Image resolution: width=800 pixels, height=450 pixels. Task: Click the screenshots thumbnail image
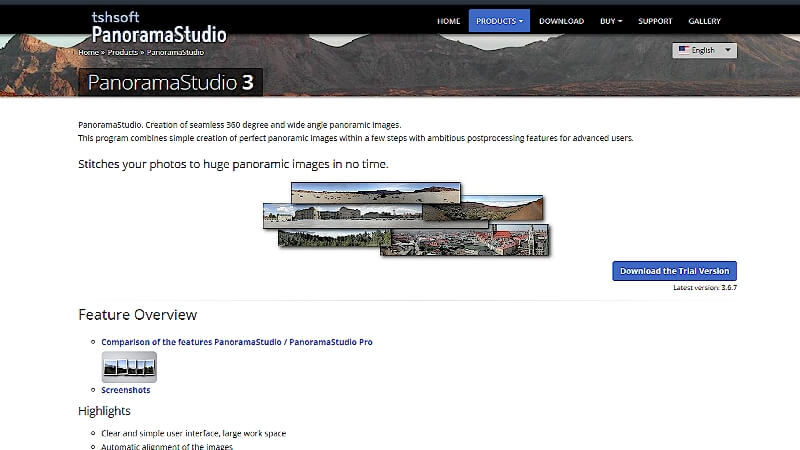coord(129,367)
